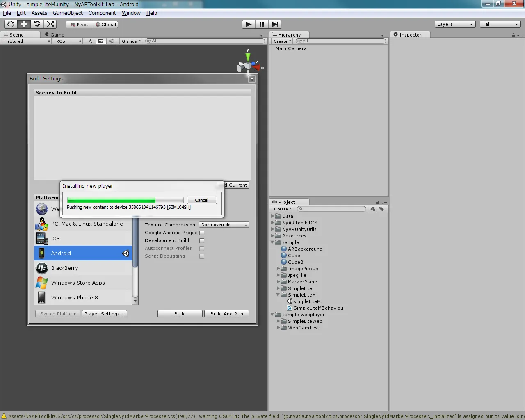Click the Project search-by-type icon
This screenshot has width=525, height=420.
[372, 209]
